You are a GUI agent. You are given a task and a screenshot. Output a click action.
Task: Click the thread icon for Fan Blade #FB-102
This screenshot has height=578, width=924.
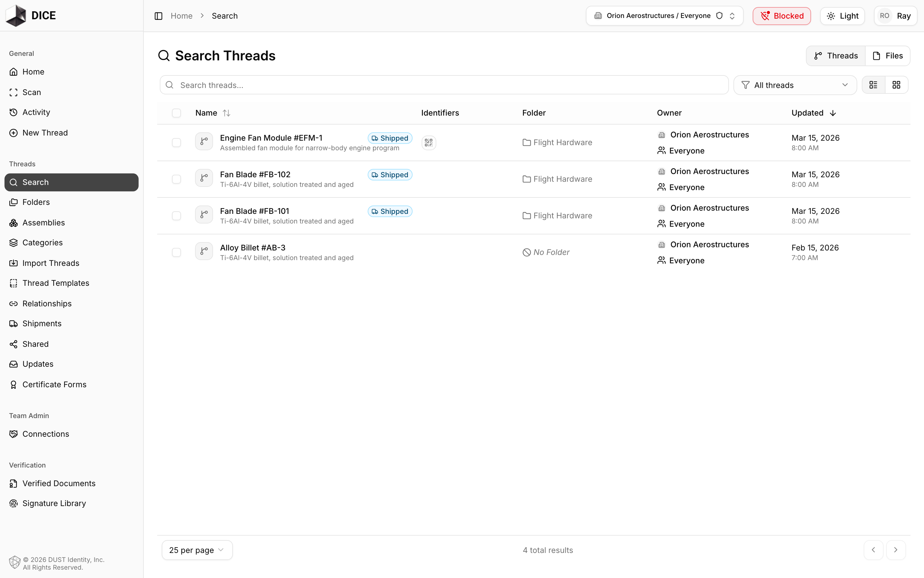click(x=204, y=178)
